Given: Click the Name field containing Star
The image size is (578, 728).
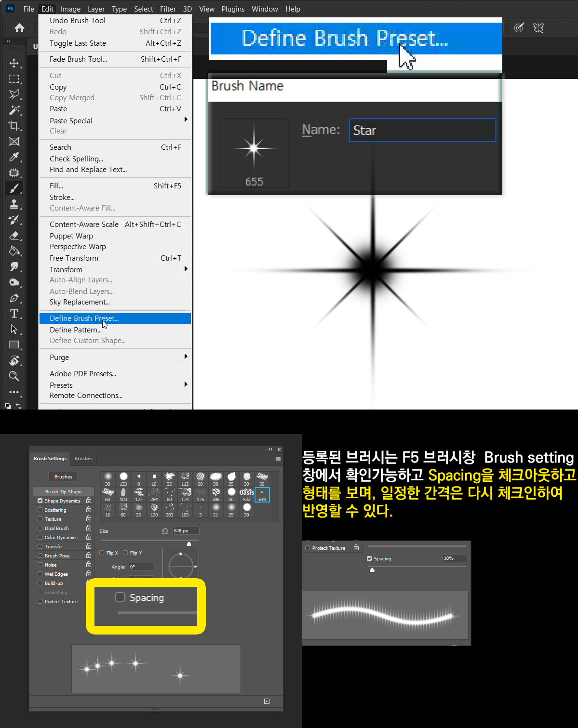Looking at the screenshot, I should 422,130.
